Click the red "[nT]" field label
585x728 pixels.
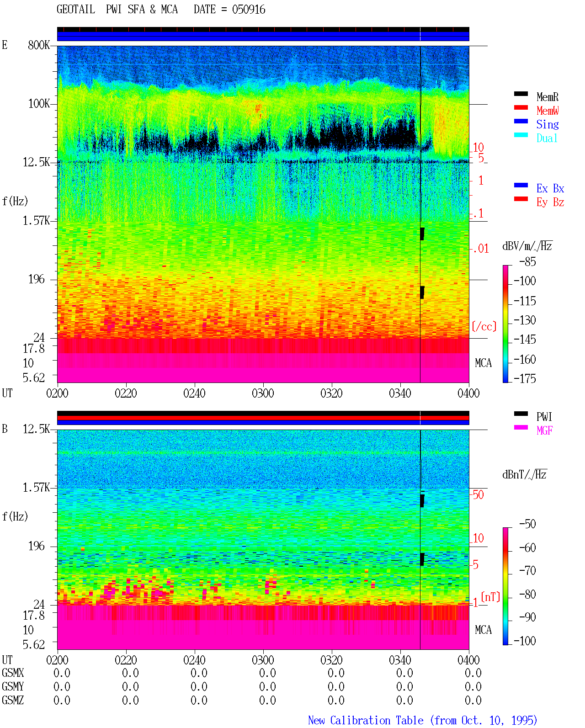tap(490, 597)
